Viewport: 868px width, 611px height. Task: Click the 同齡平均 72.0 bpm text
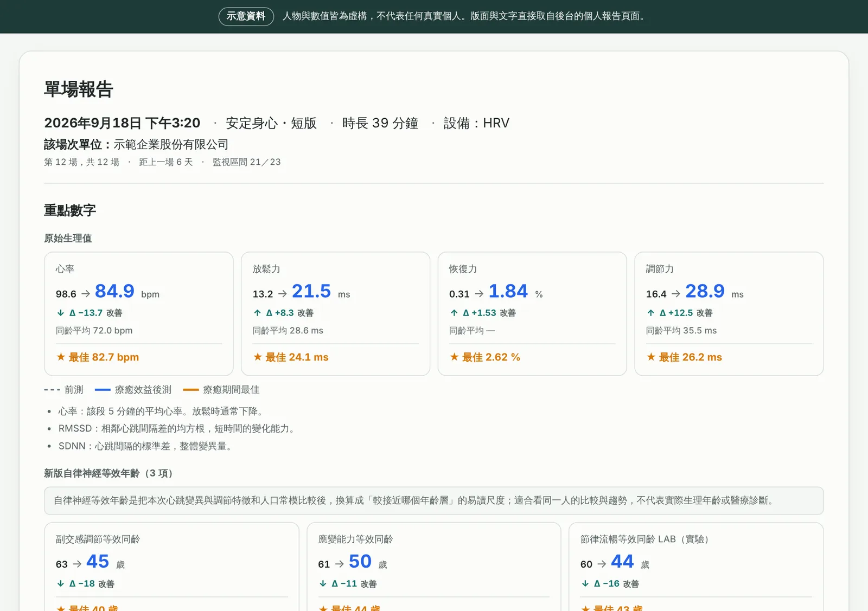pyautogui.click(x=94, y=331)
